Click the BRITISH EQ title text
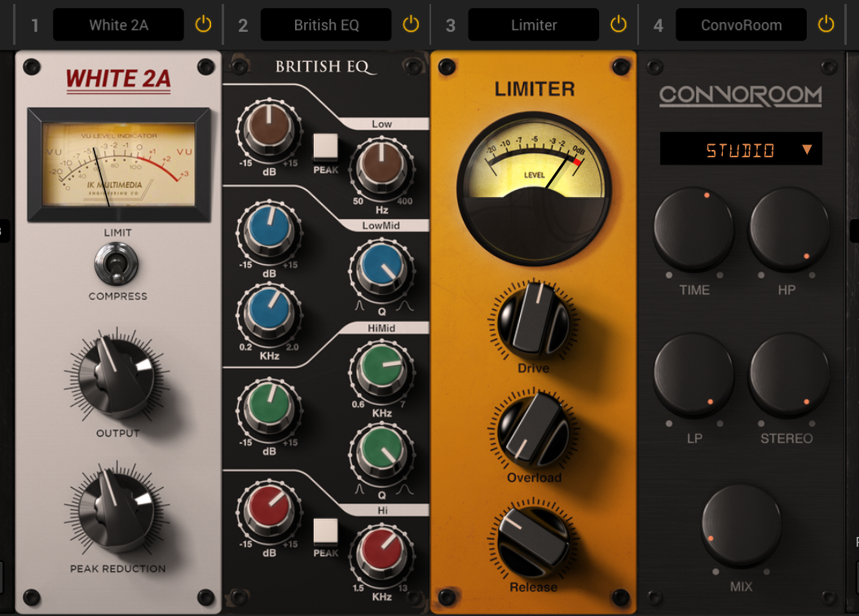This screenshot has width=859, height=616. coord(325,67)
